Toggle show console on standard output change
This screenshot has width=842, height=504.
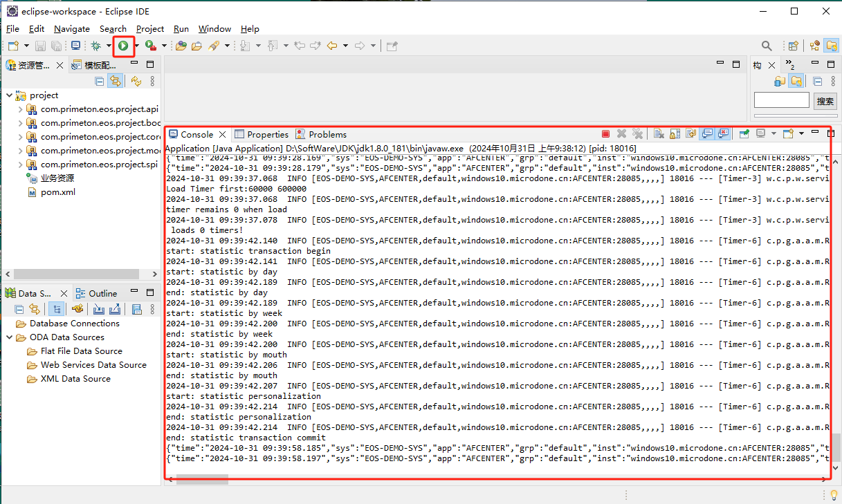(707, 134)
